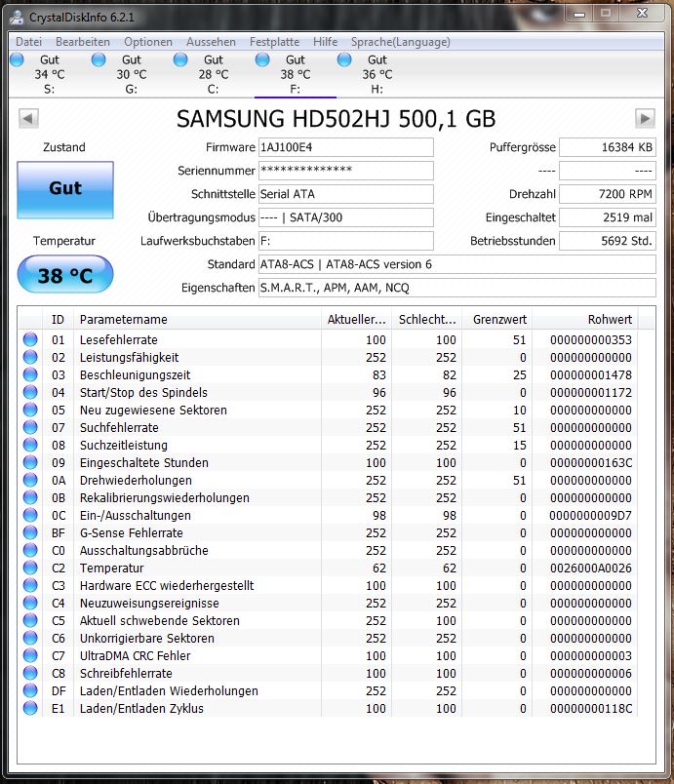Select drive C: status orb at 28 °C
674x784 pixels.
[180, 59]
